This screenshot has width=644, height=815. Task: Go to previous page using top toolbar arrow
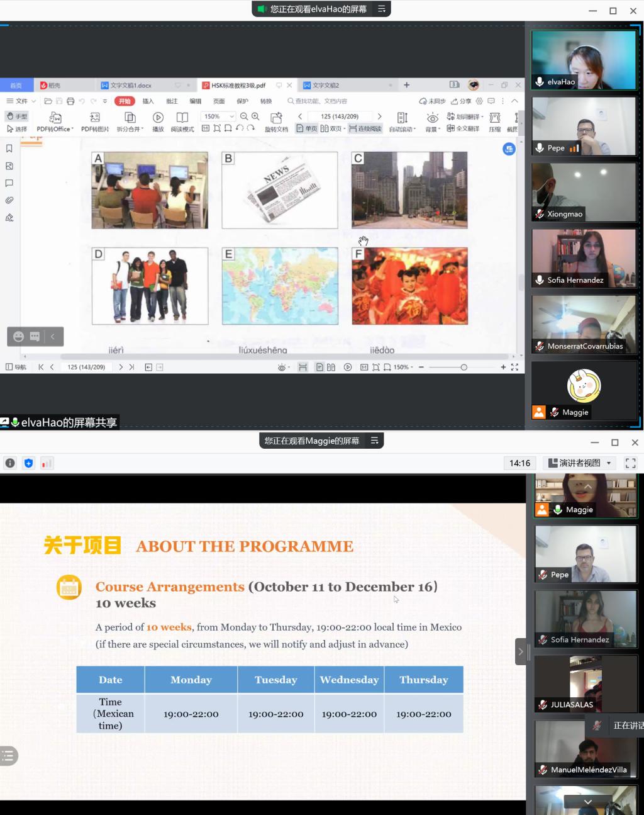[x=300, y=116]
